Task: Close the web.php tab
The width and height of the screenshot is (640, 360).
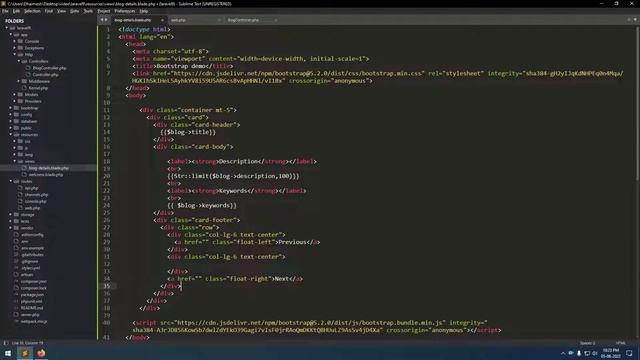Action: 219,20
